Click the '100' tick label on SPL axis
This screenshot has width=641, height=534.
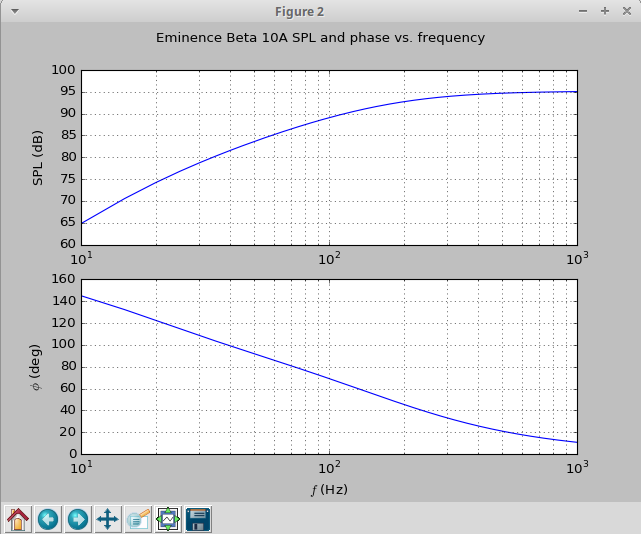point(63,70)
